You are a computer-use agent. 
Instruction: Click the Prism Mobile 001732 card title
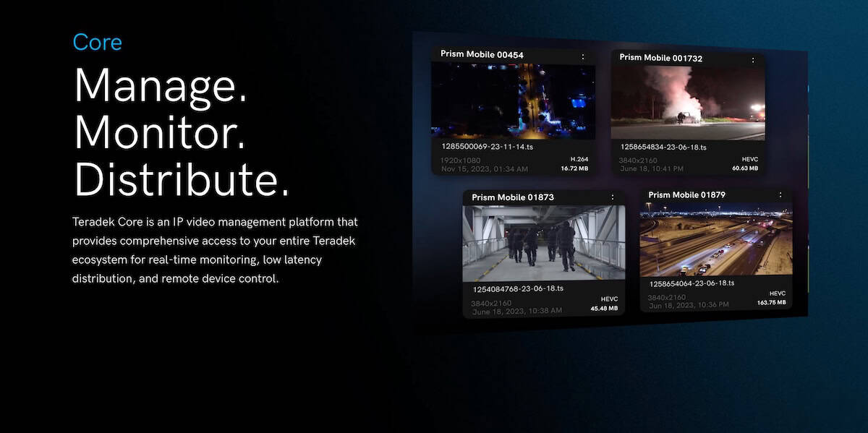click(x=661, y=58)
